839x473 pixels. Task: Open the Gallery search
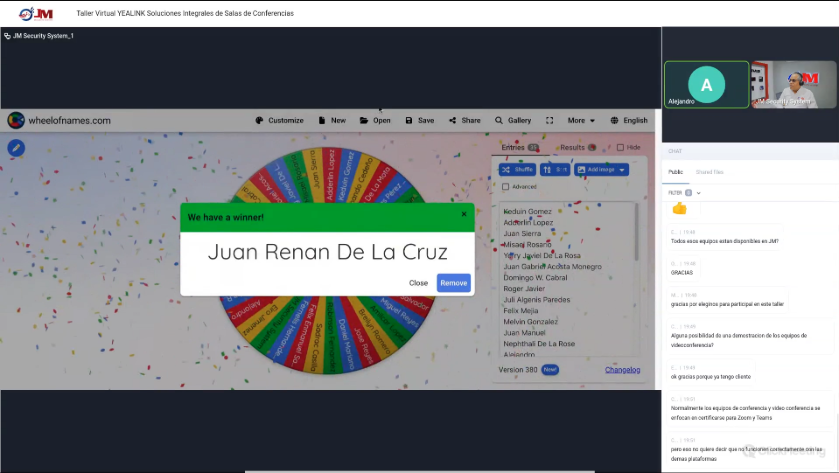pyautogui.click(x=513, y=121)
